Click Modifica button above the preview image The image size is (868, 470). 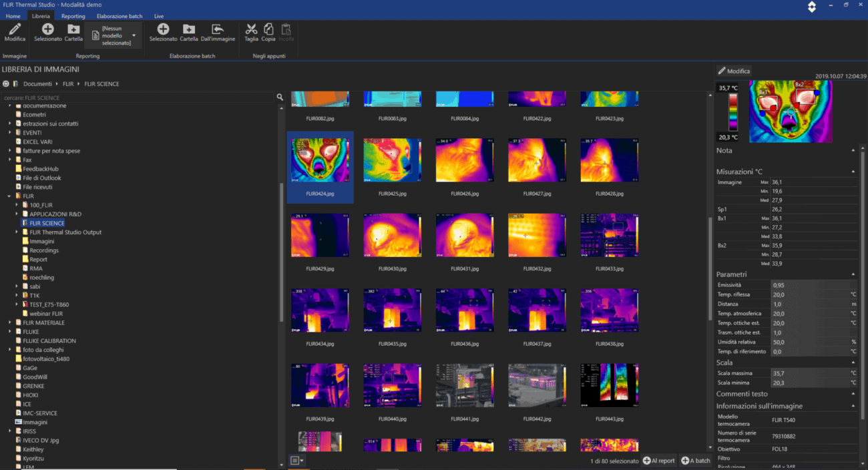coord(734,71)
